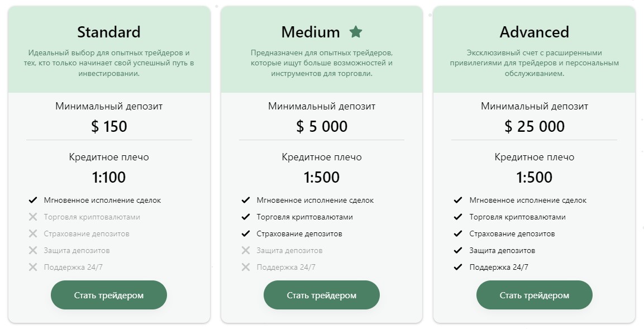Click the X icon beside Medium's Поддержка 24/7

click(x=245, y=267)
